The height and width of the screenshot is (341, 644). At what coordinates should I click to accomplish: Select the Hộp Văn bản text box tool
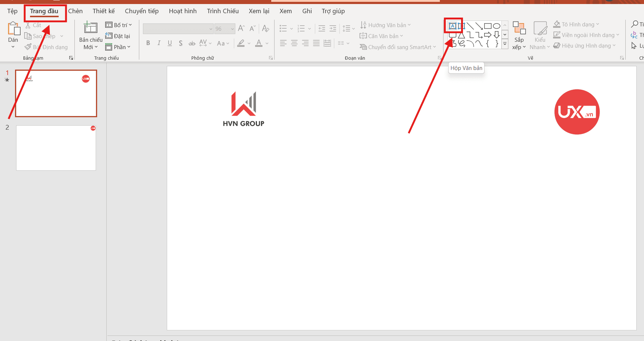click(453, 26)
